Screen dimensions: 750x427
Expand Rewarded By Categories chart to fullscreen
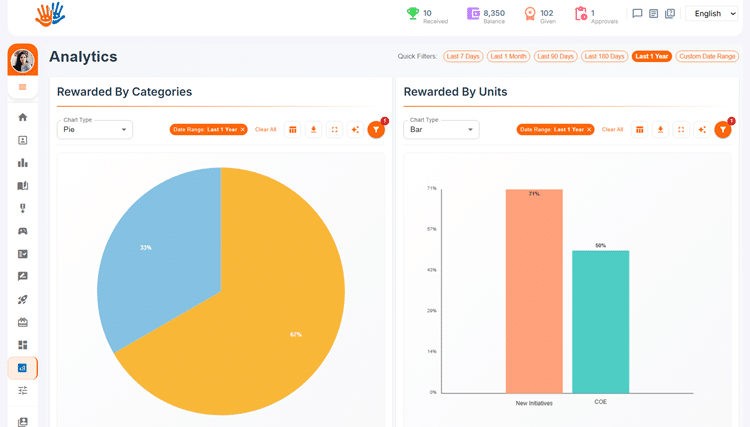(334, 130)
